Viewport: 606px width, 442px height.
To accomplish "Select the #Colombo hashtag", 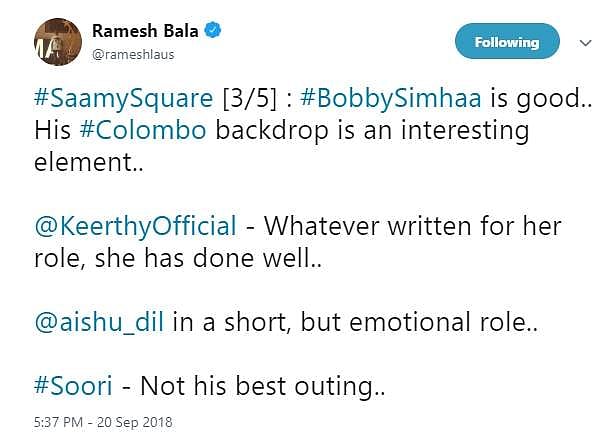I will (x=143, y=131).
